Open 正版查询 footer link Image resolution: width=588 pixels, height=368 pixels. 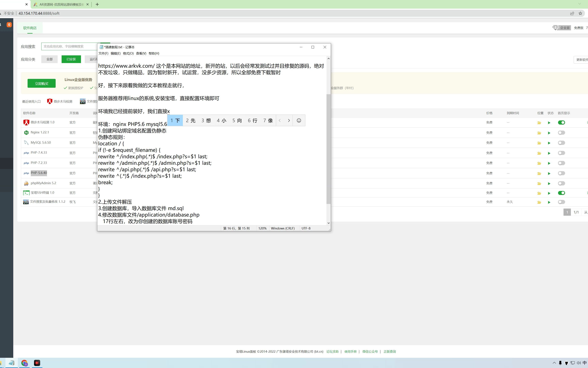[389, 351]
